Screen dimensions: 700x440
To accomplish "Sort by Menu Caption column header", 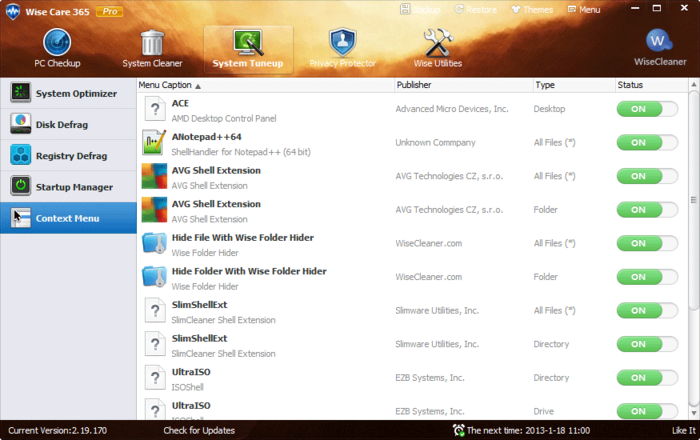I will 265,85.
